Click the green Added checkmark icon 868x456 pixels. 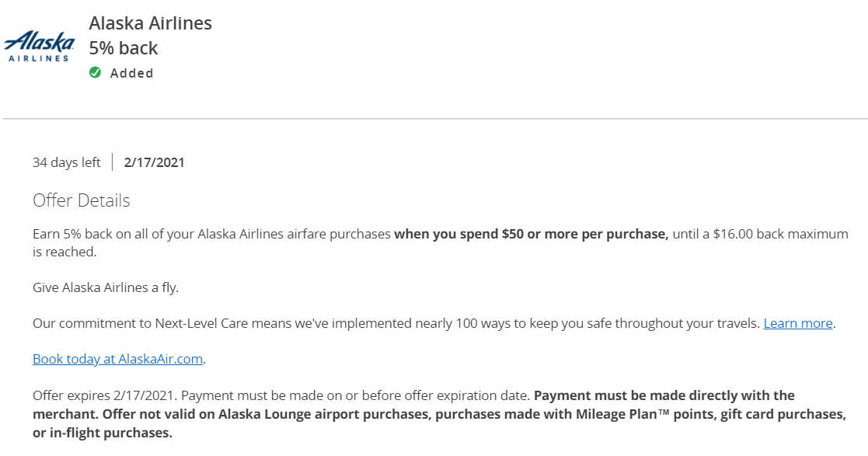click(96, 72)
